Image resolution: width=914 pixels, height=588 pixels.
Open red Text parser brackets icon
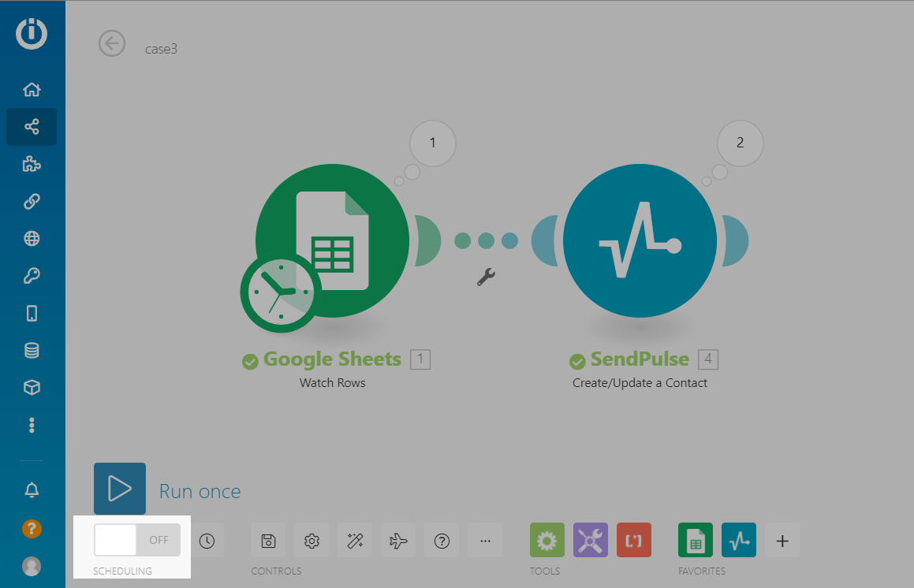633,540
